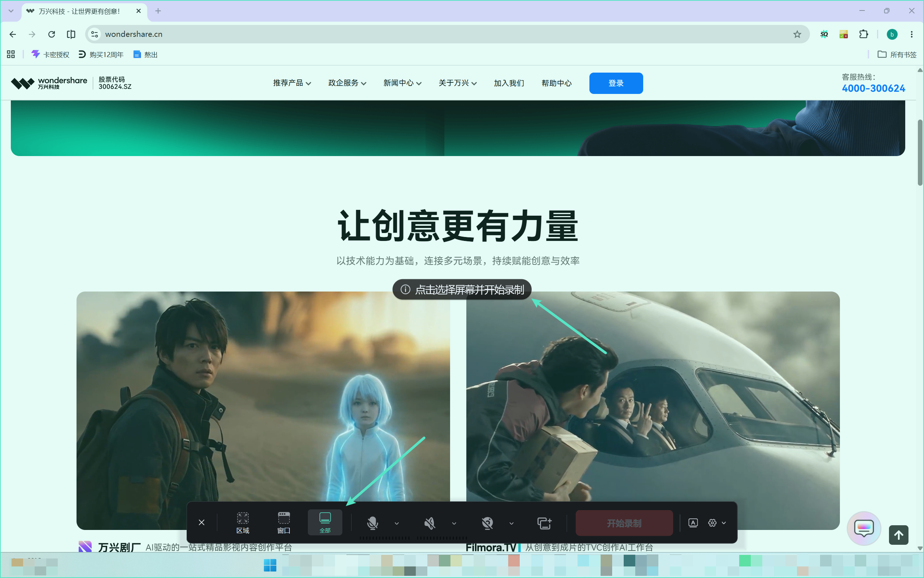This screenshot has height=578, width=924.
Task: Open the split view icon in toolbar
Action: pyautogui.click(x=71, y=34)
